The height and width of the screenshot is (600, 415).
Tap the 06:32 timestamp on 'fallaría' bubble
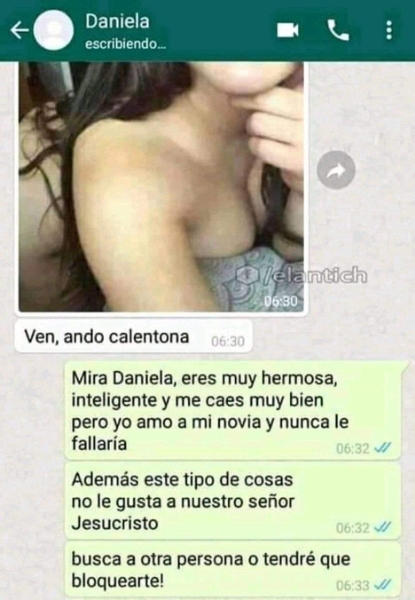pos(353,448)
